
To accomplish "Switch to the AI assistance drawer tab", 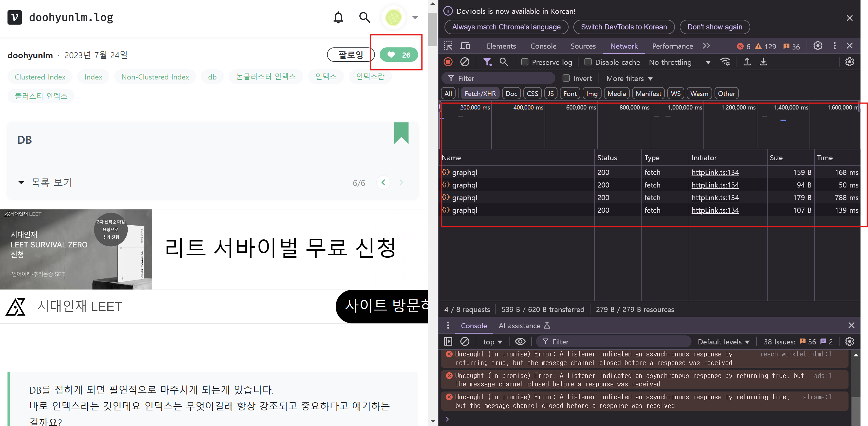I will click(x=524, y=326).
